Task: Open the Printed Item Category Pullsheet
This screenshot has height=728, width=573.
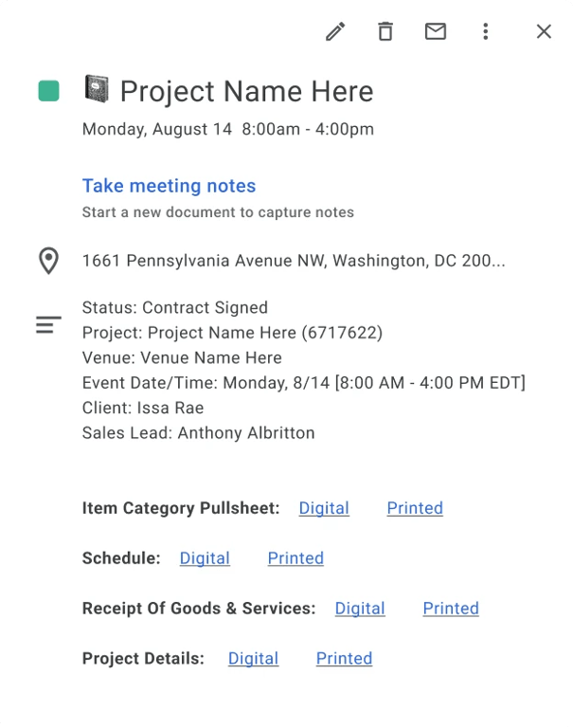Action: [415, 508]
